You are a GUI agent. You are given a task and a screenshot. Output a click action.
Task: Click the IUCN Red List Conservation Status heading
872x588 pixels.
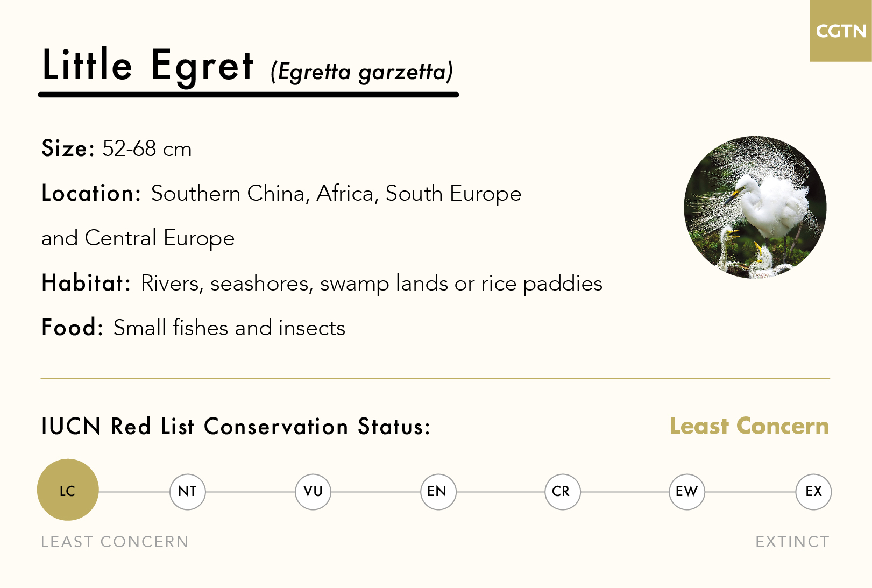236,427
